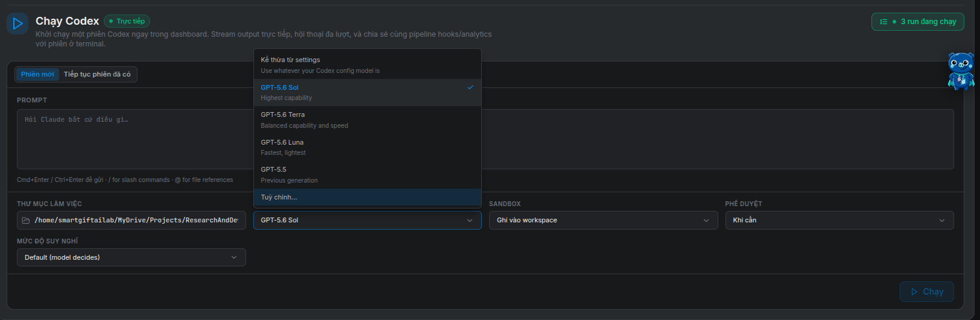Switch to the Phiên mới tab
The image size is (980, 320).
pos(37,74)
